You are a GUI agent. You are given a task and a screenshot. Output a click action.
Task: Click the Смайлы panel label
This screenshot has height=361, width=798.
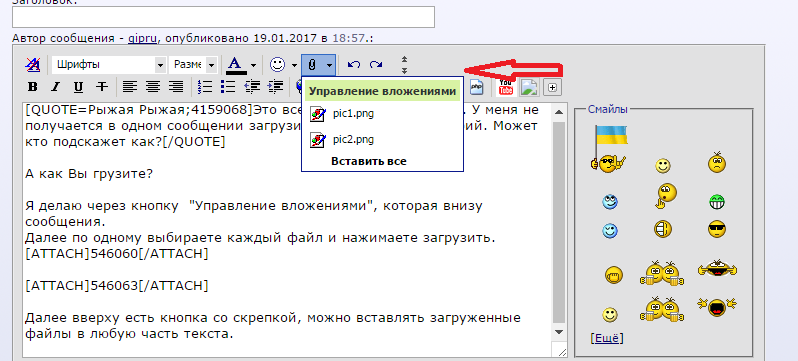[608, 109]
